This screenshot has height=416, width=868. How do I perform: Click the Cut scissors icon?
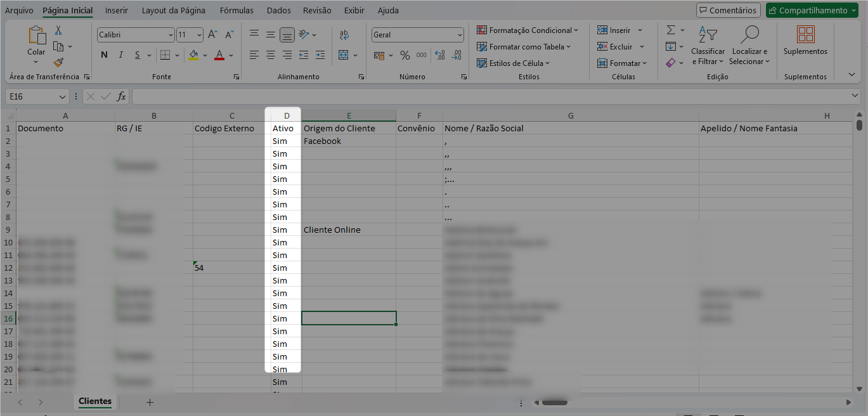(x=58, y=30)
